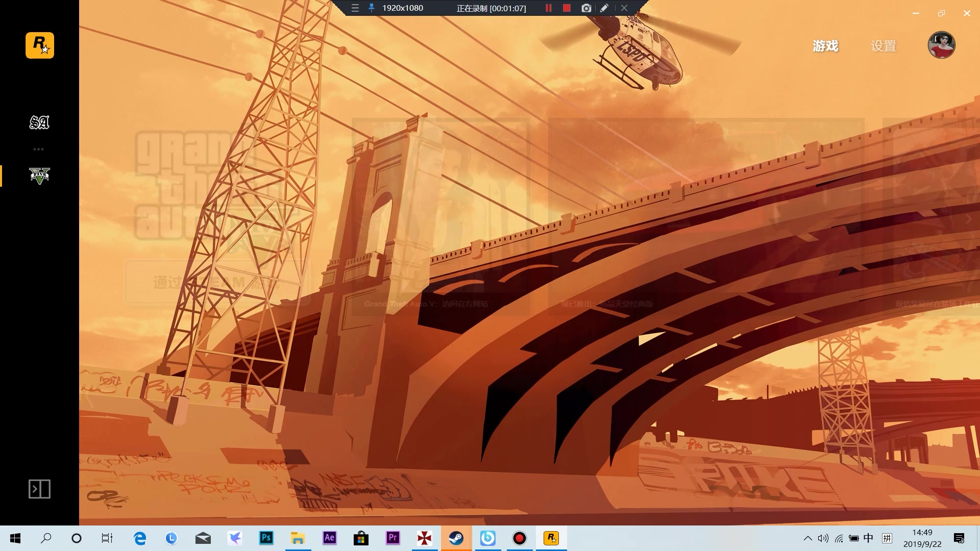Open the recorder hamburger menu
The image size is (980, 551).
pyautogui.click(x=355, y=8)
